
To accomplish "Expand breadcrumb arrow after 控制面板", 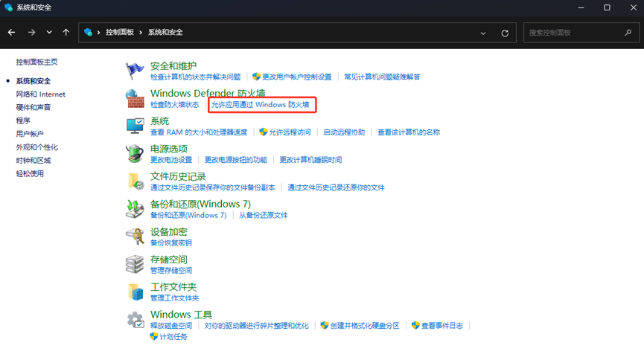I will pyautogui.click(x=141, y=33).
